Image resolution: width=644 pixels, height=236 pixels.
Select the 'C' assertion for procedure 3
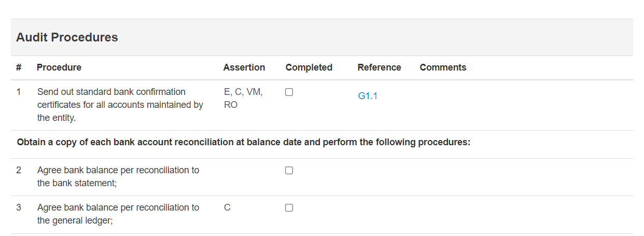pyautogui.click(x=227, y=207)
